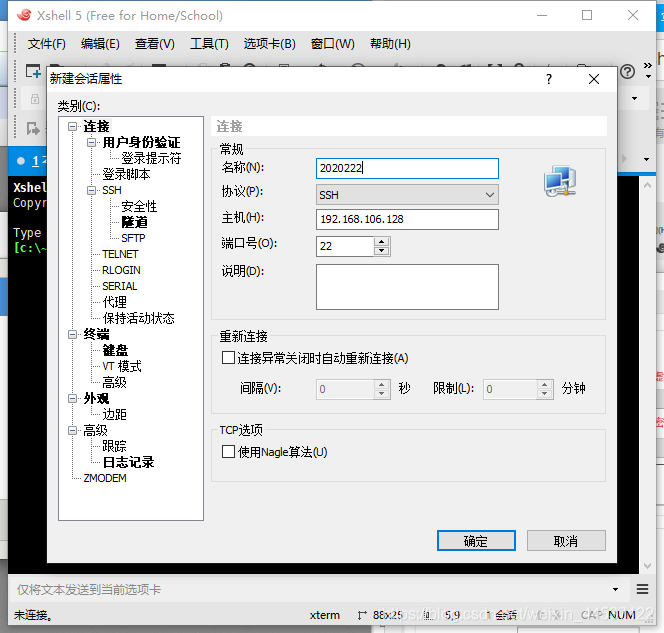This screenshot has width=664, height=633.
Task: Open the 选项卡(B) menu
Action: click(x=269, y=44)
